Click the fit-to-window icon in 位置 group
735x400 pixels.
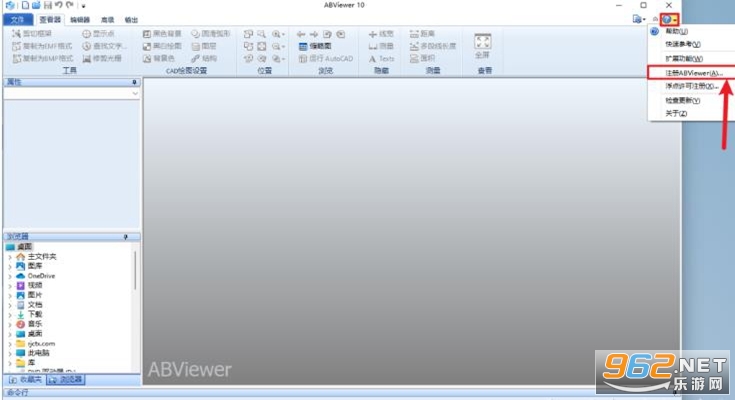click(262, 46)
